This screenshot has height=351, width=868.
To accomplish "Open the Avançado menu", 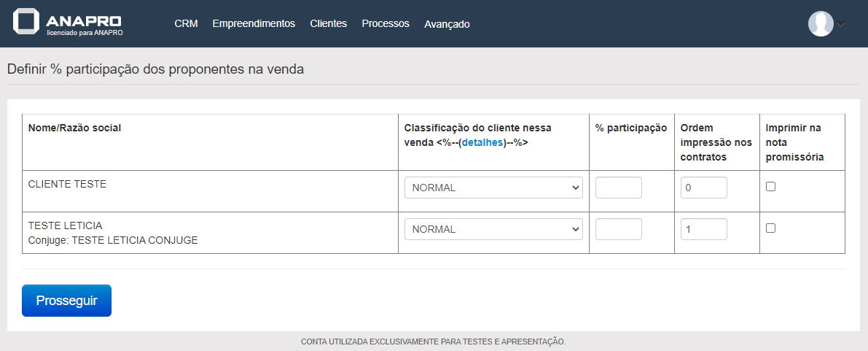I will pyautogui.click(x=447, y=24).
